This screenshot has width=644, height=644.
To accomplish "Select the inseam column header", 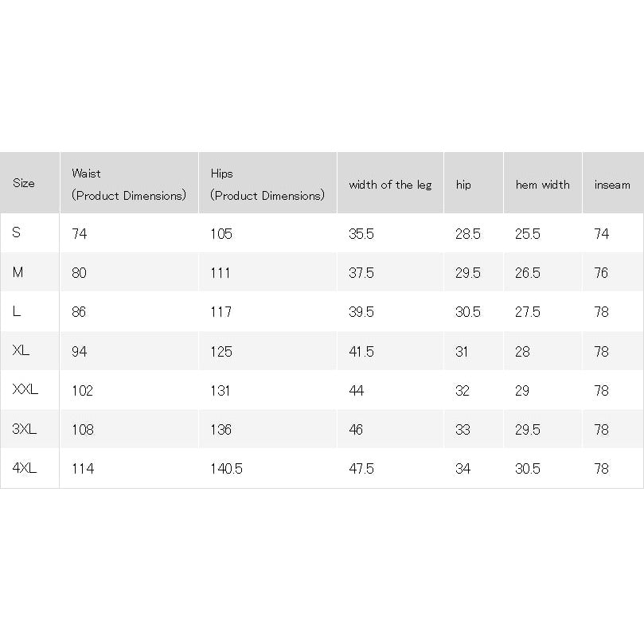I will click(x=612, y=185).
